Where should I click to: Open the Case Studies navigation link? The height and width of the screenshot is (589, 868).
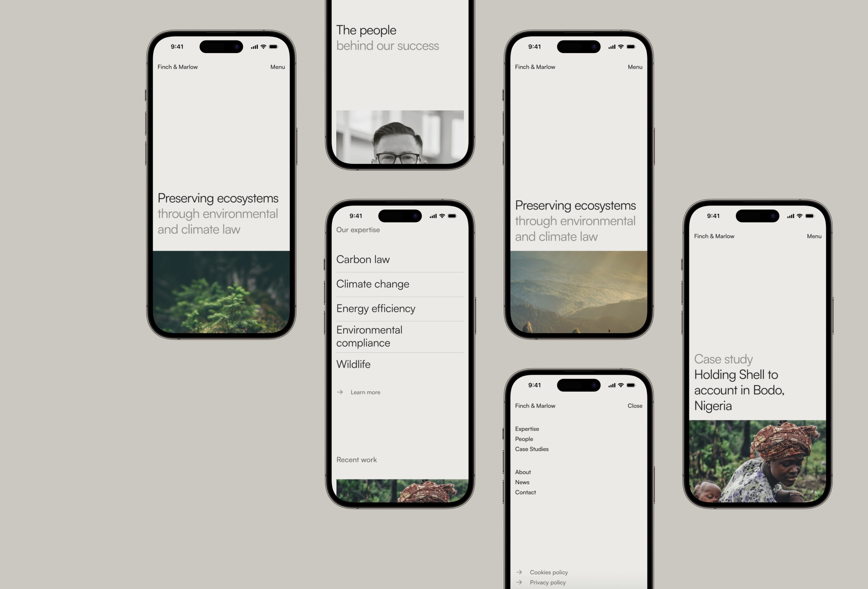[x=532, y=449]
